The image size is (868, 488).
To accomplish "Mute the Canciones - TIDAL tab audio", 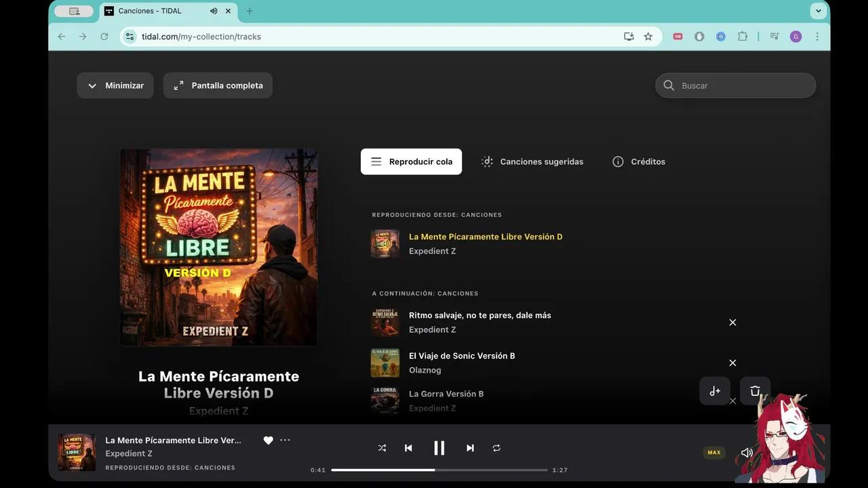I will (214, 11).
